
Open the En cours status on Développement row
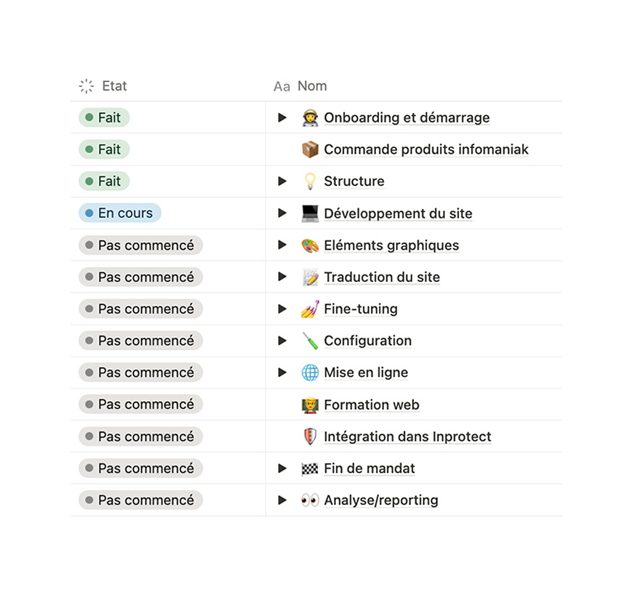click(x=120, y=213)
